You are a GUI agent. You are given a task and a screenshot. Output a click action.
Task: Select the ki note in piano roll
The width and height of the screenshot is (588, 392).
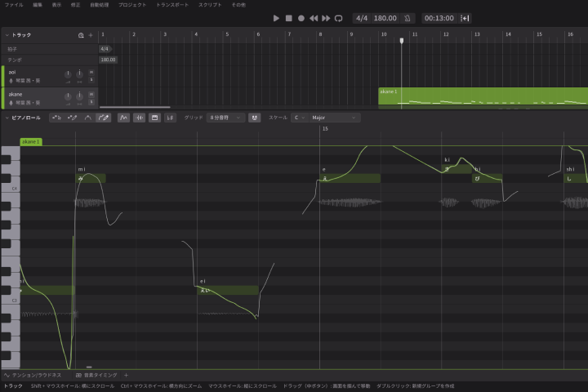pos(457,169)
